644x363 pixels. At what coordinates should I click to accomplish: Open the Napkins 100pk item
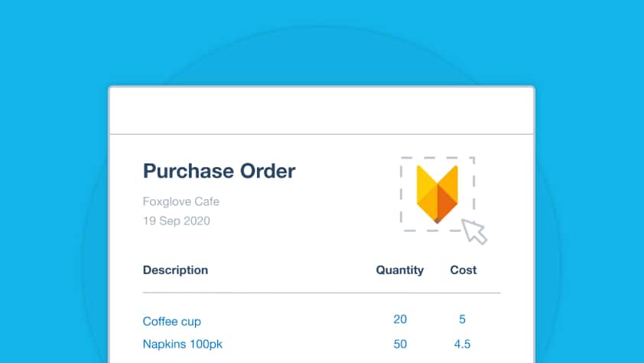(x=182, y=344)
